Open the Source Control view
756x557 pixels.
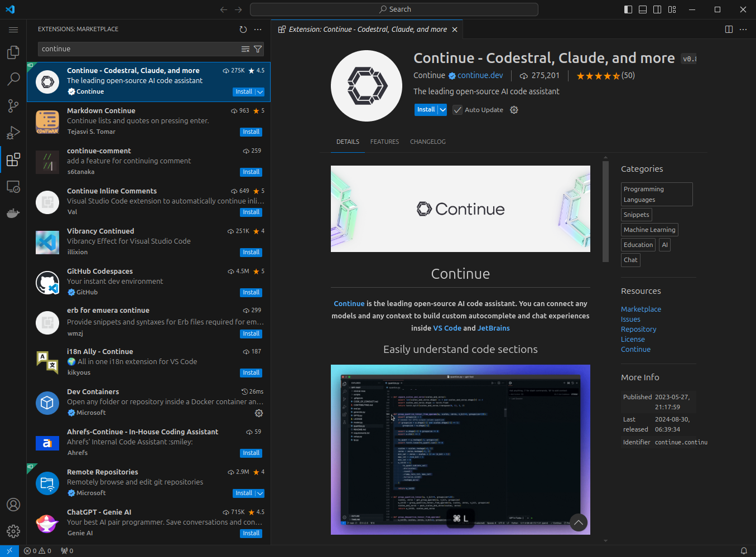click(13, 105)
